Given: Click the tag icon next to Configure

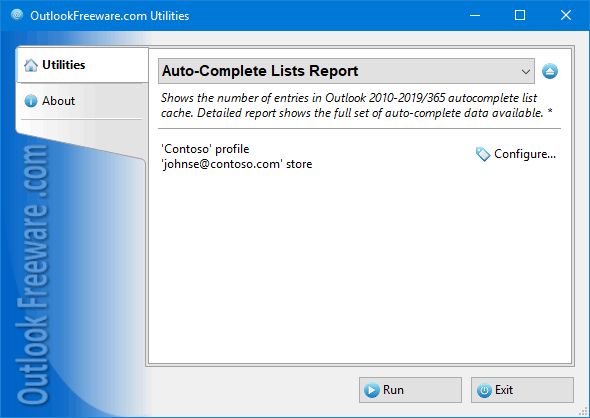Looking at the screenshot, I should pyautogui.click(x=483, y=154).
